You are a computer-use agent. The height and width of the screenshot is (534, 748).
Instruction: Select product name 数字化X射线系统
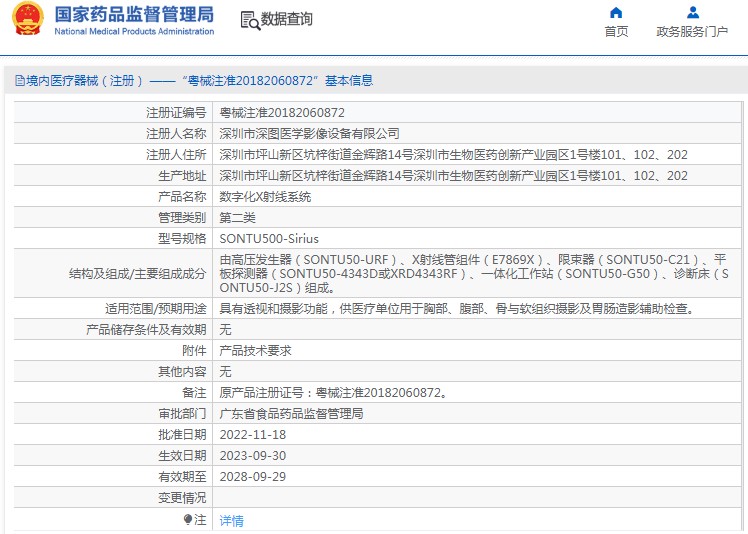[265, 197]
